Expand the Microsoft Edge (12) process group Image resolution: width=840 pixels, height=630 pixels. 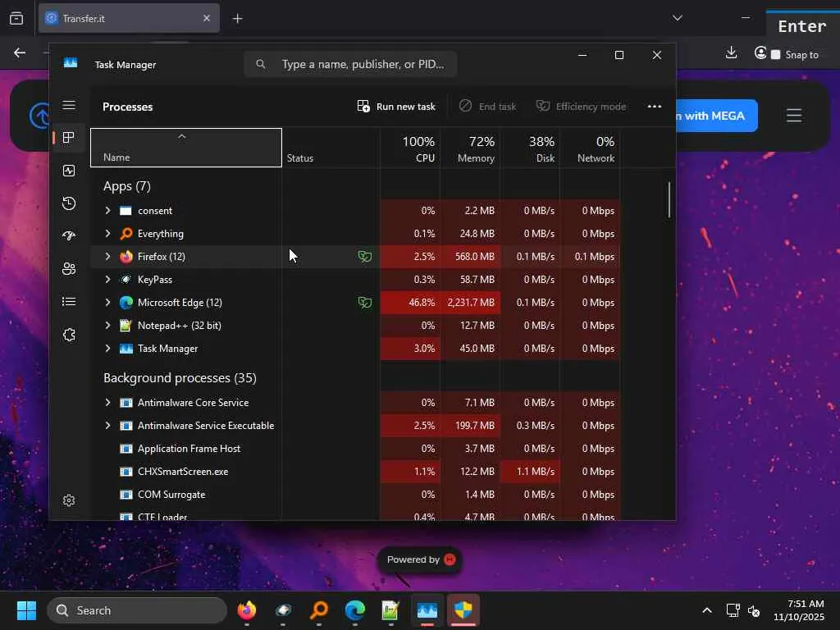coord(107,303)
